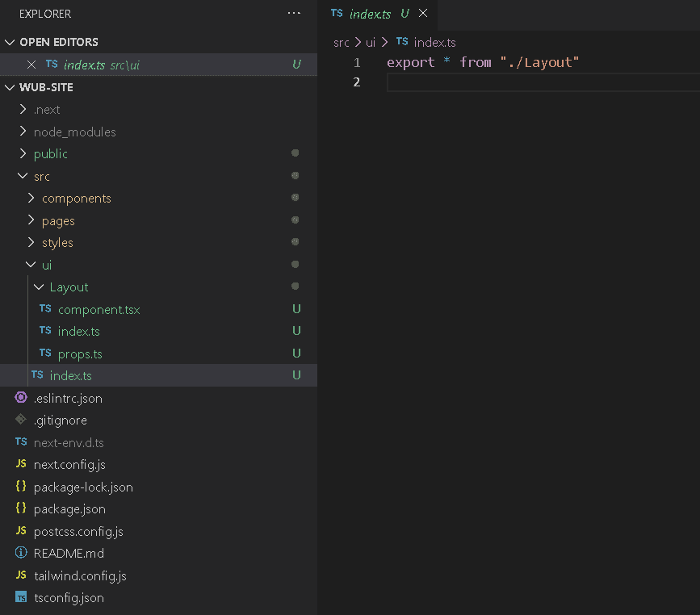Click JS icon beside tailwind.config.js
This screenshot has height=615, width=700.
coord(21,575)
